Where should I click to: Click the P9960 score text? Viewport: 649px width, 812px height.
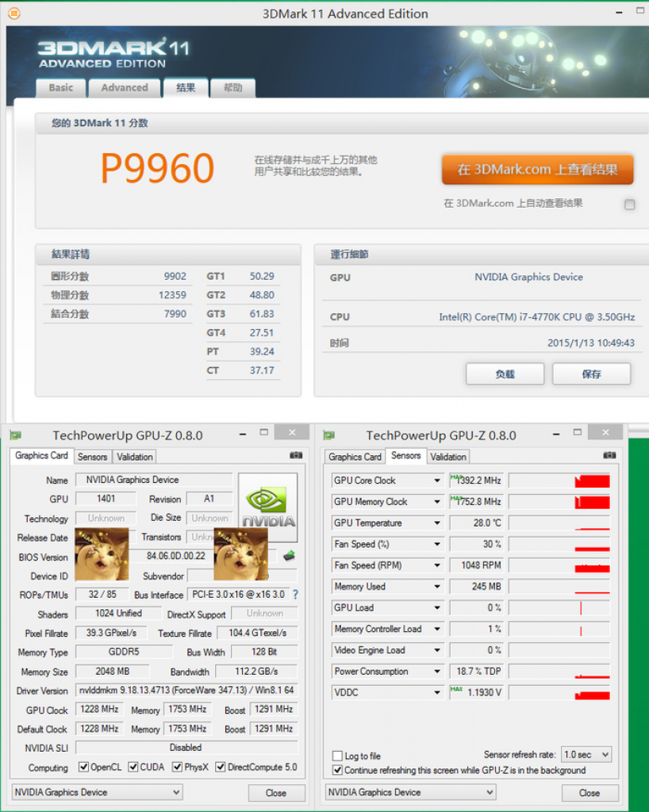157,168
